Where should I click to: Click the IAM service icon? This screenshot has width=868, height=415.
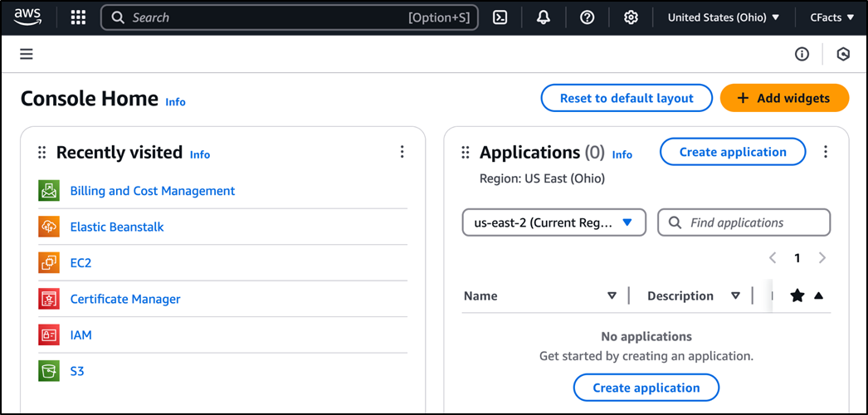click(49, 334)
